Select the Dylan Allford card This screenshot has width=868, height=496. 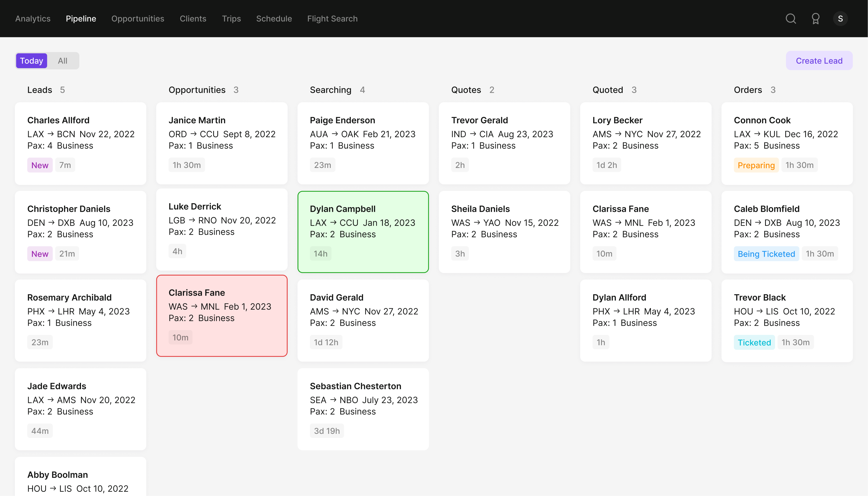tap(646, 320)
